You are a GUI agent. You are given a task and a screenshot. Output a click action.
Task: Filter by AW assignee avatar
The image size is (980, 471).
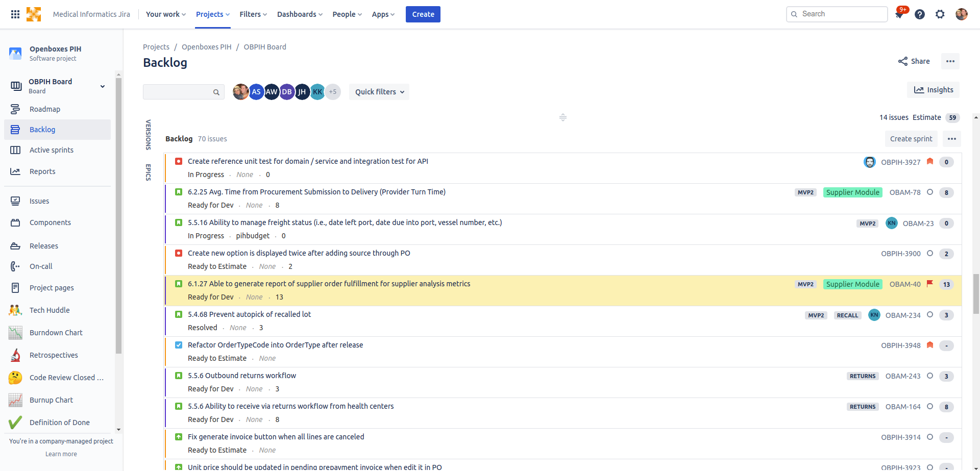click(x=272, y=92)
